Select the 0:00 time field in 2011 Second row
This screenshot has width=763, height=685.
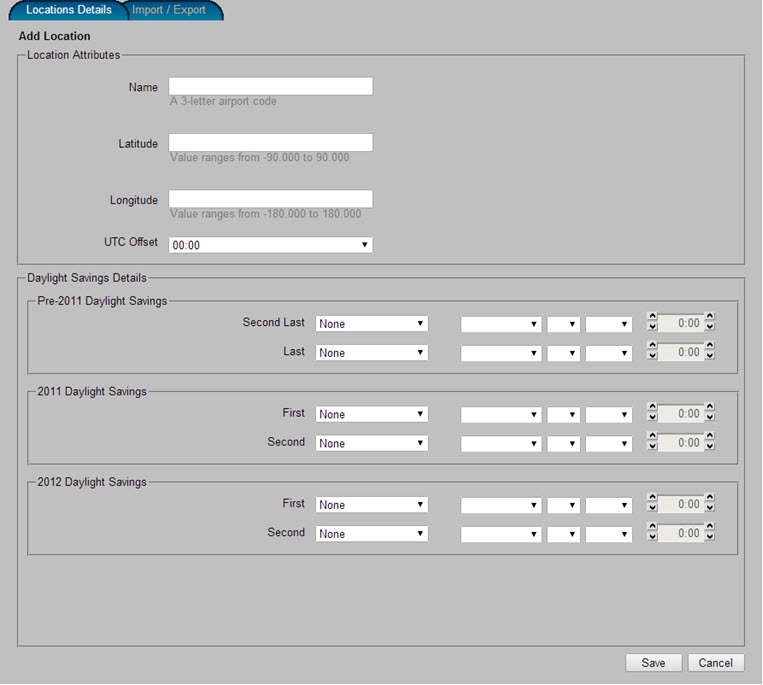[681, 443]
